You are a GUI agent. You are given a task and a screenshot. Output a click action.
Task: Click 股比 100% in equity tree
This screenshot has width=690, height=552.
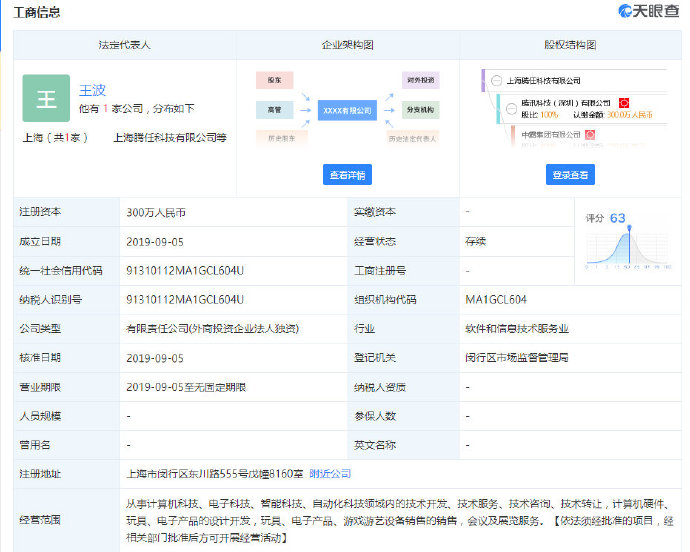540,115
